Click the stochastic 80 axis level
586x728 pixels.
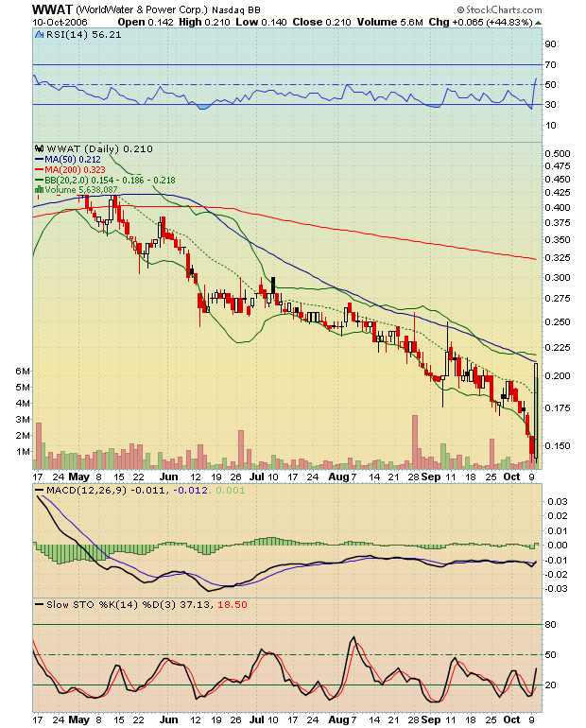click(550, 624)
